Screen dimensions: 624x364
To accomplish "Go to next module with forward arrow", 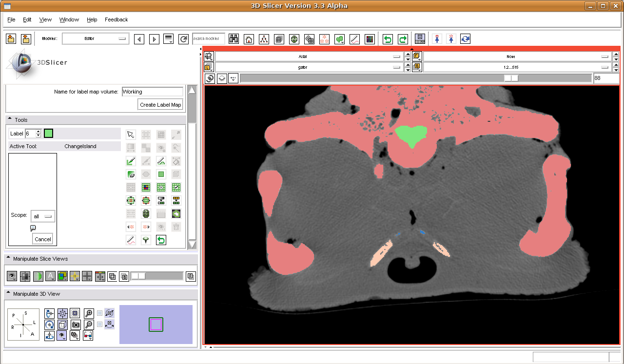I will (x=154, y=39).
